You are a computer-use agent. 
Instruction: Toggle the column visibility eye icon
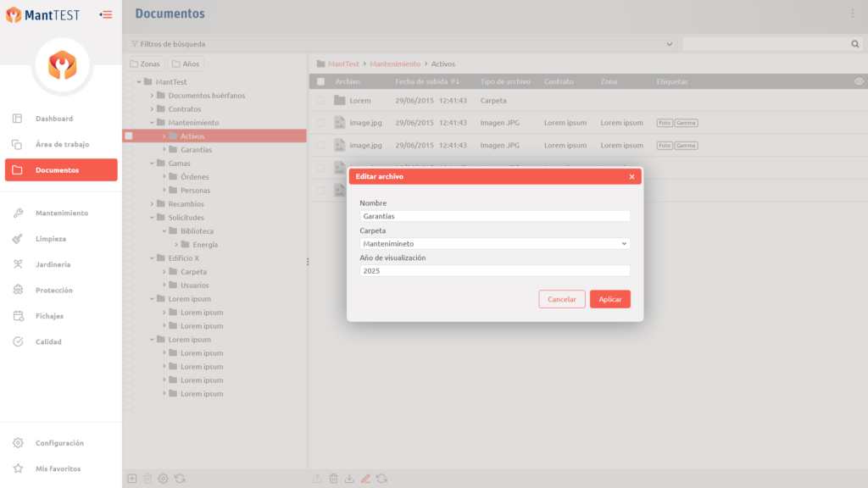click(x=859, y=81)
